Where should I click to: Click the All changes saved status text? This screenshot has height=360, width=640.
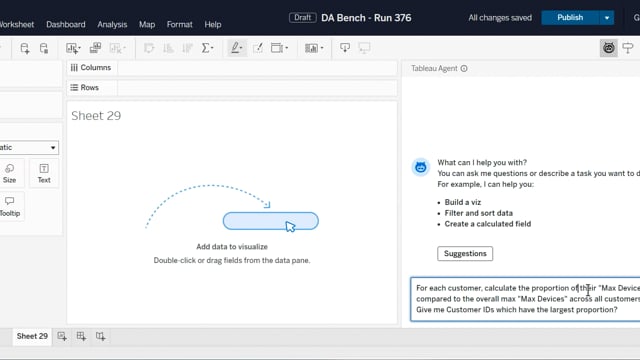500,18
